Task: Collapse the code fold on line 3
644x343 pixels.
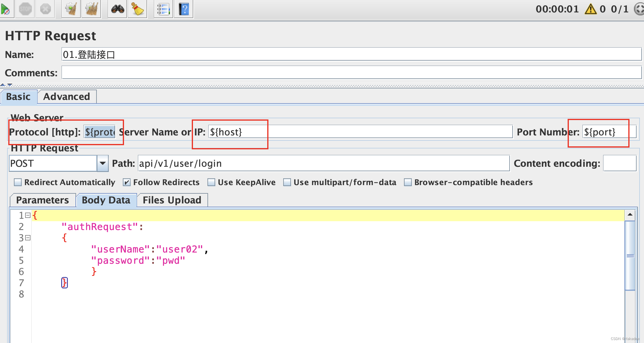Action: click(x=28, y=238)
